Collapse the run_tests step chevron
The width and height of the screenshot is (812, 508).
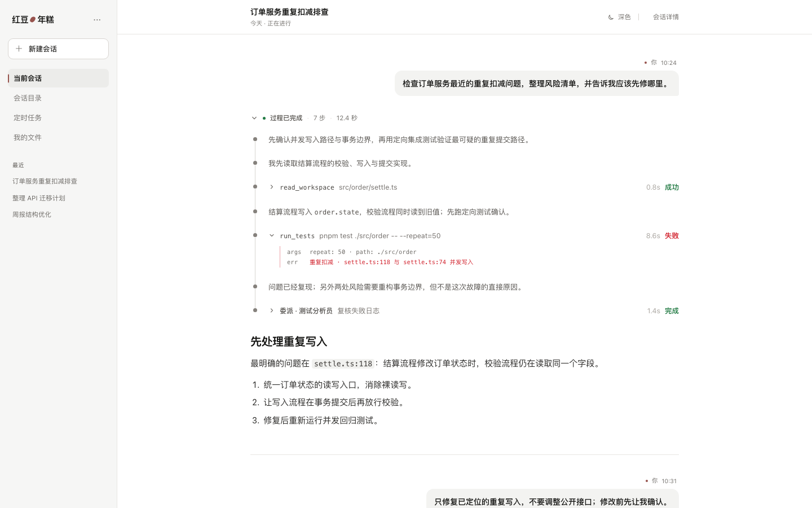[x=272, y=236]
